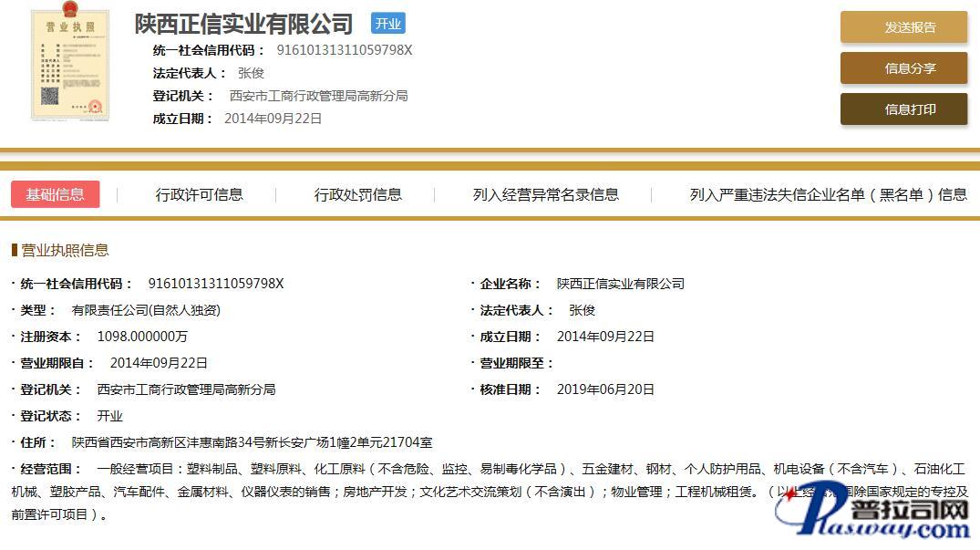Click the 住所 address text

click(x=252, y=442)
